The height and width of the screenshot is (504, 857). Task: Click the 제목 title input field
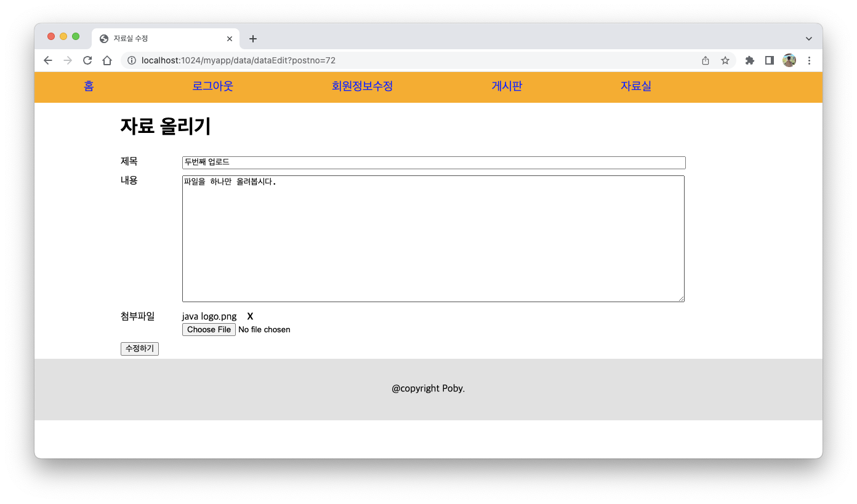[434, 162]
